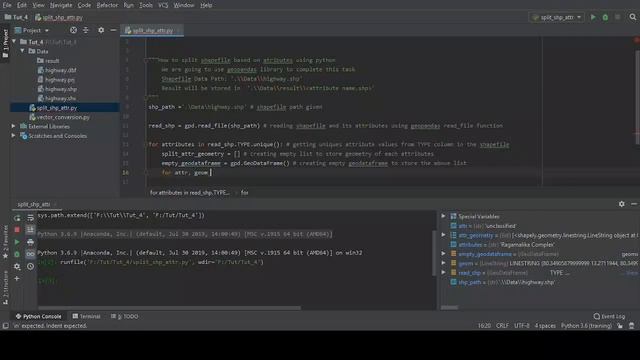Screen dimensions: 640x360
Task: Expand Scratches and Consoles node
Action: click(x=13, y=136)
